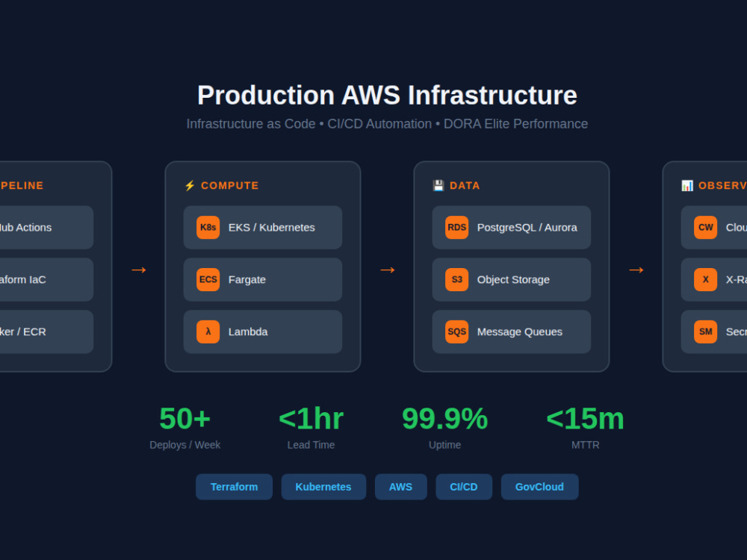Select the Kubernetes tag

pos(323,487)
